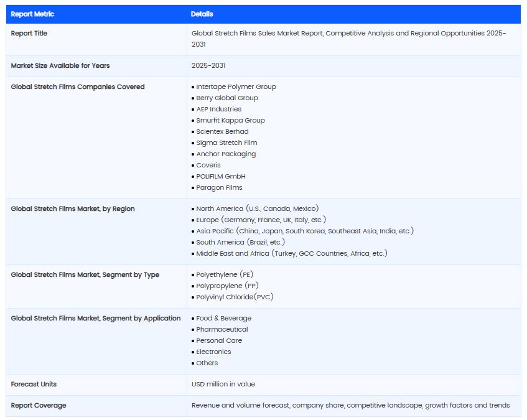
Task: Select 'Global Stretch Films Market, by Region' label
Action: coord(73,208)
